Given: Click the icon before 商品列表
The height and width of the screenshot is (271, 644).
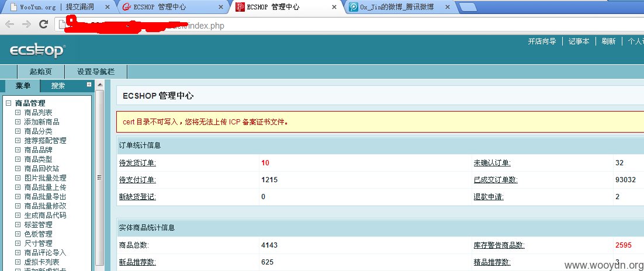Looking at the screenshot, I should click(18, 113).
